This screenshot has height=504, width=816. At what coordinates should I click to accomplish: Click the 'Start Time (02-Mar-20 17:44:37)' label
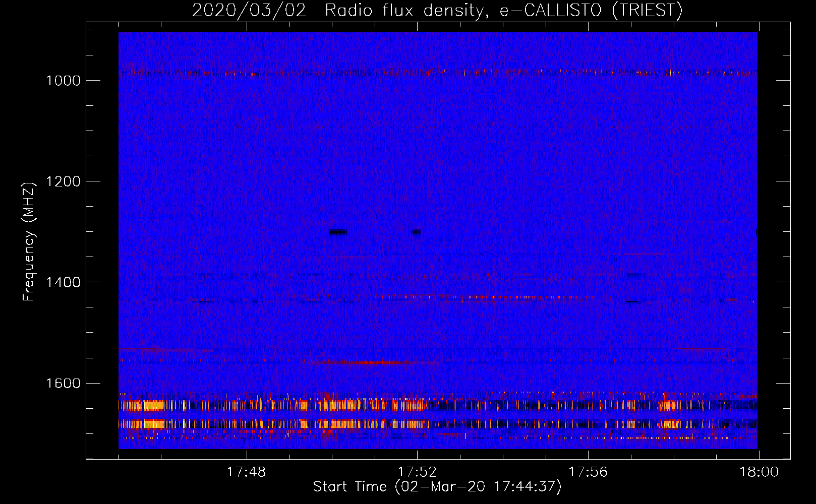437,487
